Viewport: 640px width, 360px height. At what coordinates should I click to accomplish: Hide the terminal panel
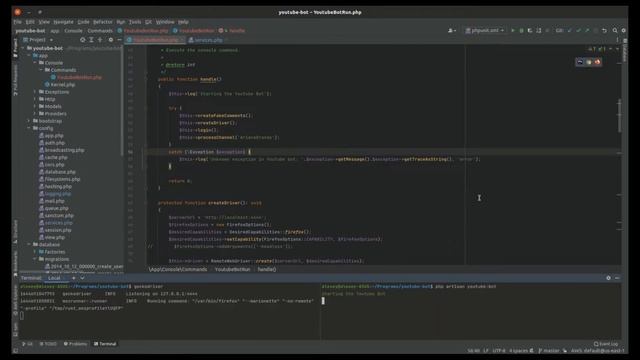click(x=617, y=278)
